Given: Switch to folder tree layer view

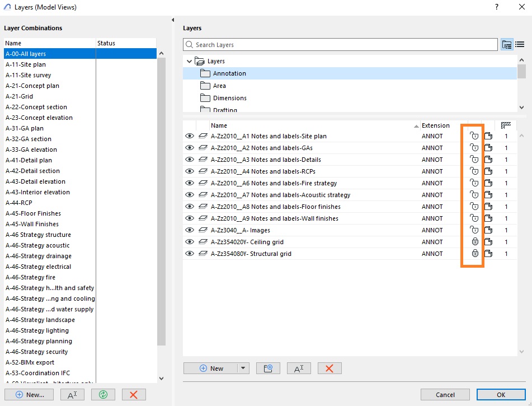Looking at the screenshot, I should click(507, 44).
